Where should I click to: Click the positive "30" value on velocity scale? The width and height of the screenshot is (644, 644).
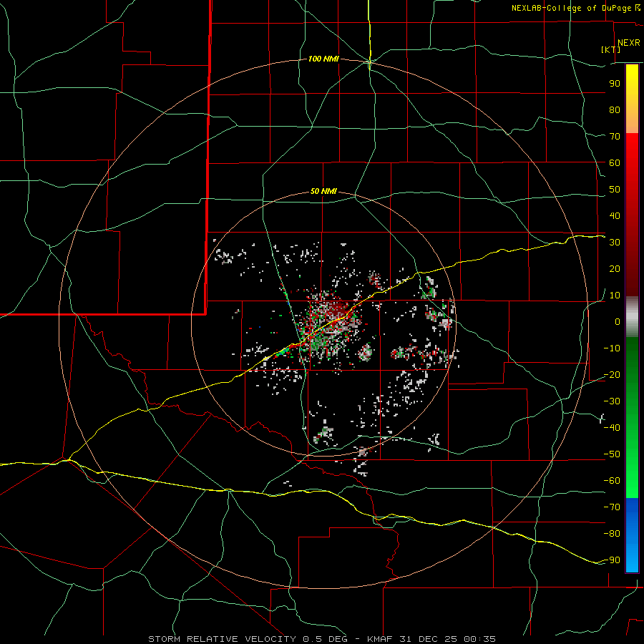click(x=615, y=243)
